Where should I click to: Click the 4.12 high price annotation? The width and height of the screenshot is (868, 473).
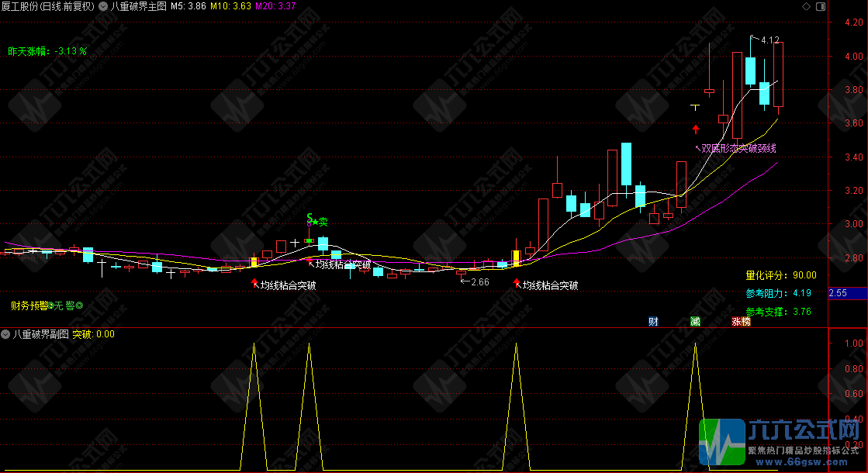[x=770, y=40]
